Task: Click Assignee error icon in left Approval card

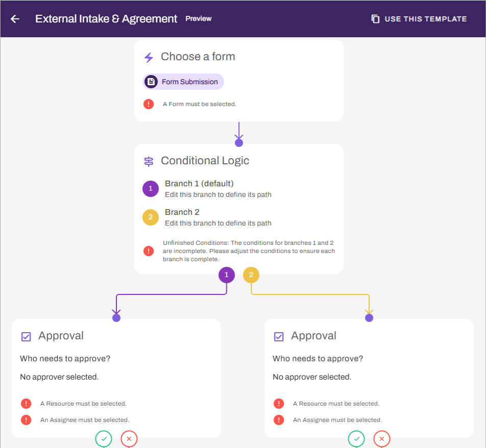Action: coord(26,420)
